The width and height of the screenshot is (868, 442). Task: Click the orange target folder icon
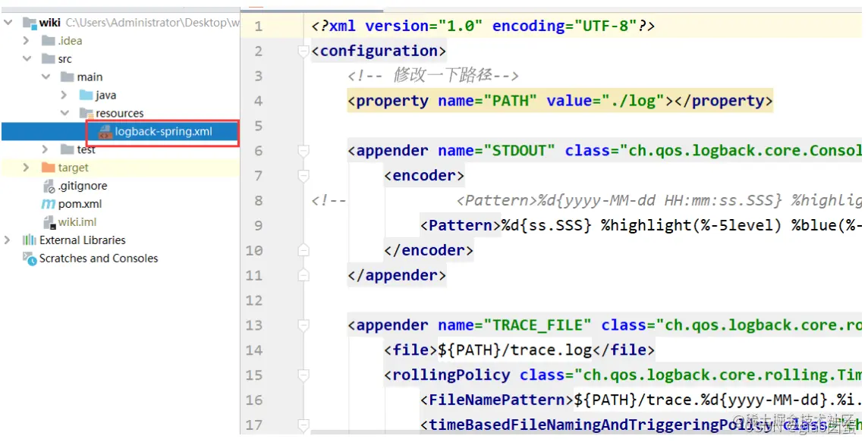tap(48, 168)
